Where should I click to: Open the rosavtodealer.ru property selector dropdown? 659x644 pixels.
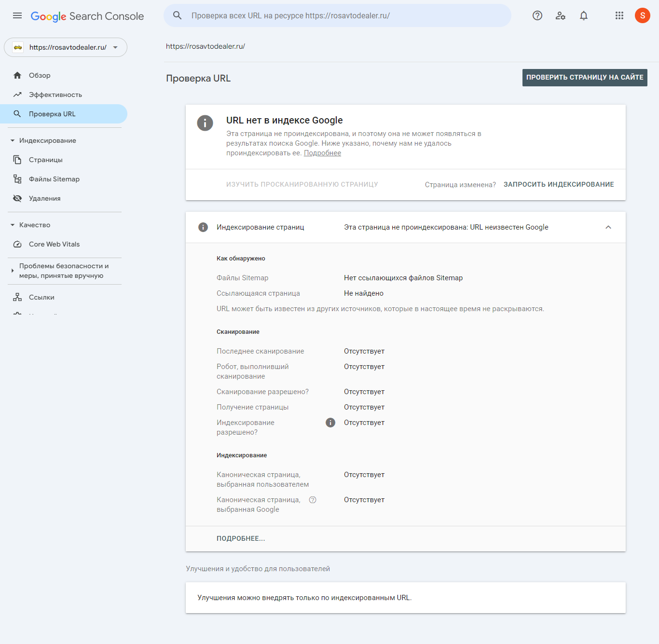click(x=66, y=47)
